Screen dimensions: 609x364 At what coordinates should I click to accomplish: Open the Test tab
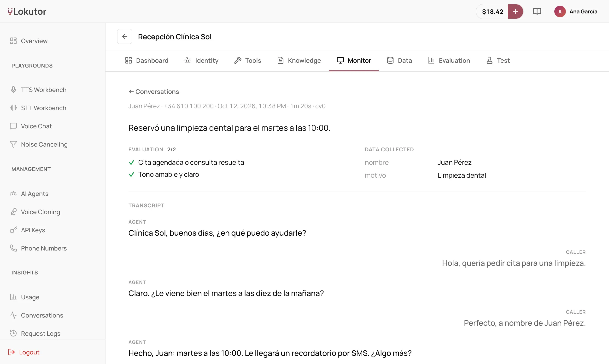click(498, 61)
